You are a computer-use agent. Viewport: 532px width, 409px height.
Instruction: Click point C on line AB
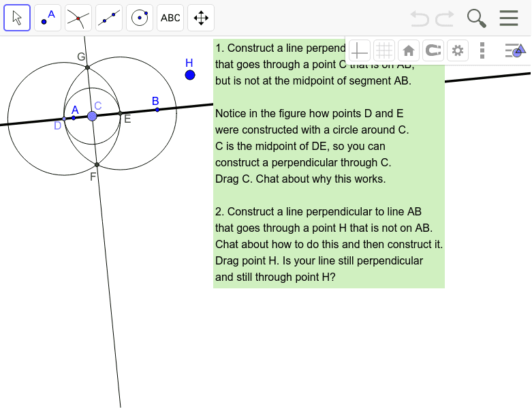(92, 116)
